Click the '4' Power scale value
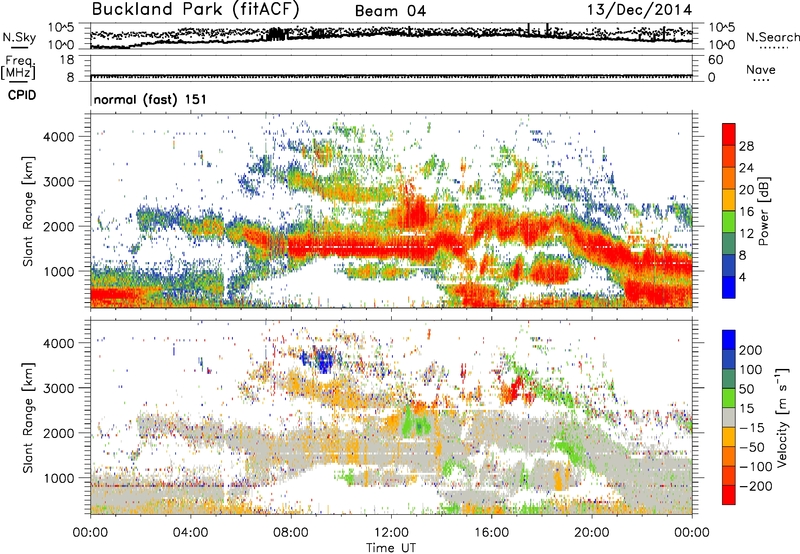Screen dimensions: 800x554 coord(742,278)
